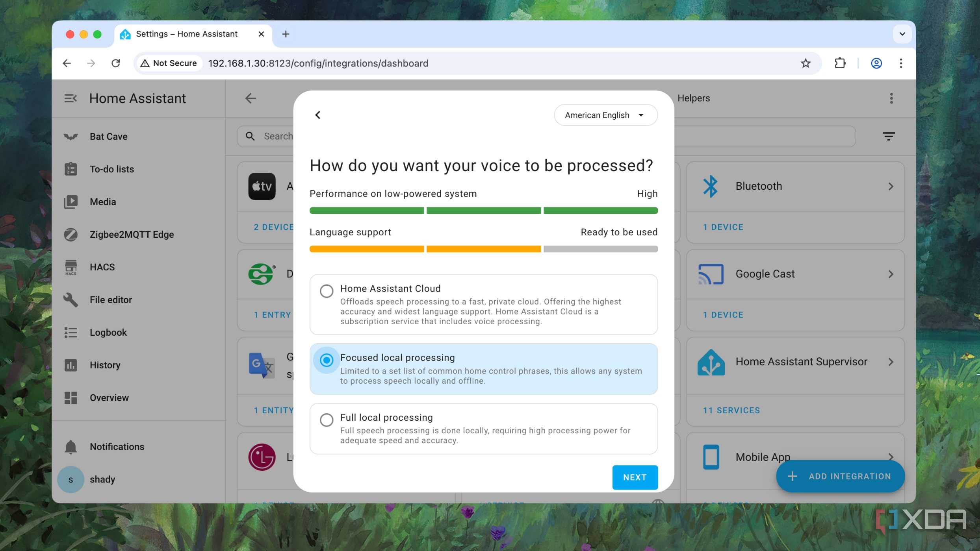Click the Performance green progress bar
Viewport: 980px width, 551px height.
click(x=483, y=211)
